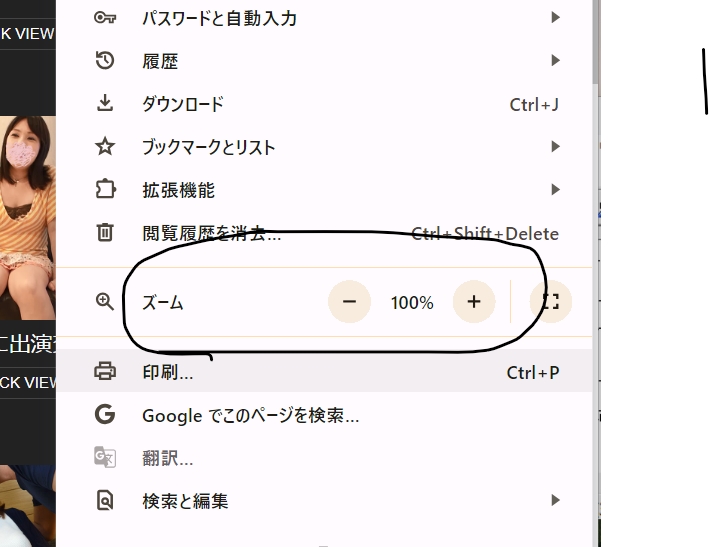Click the trash can icon
The width and height of the screenshot is (709, 547).
point(105,233)
